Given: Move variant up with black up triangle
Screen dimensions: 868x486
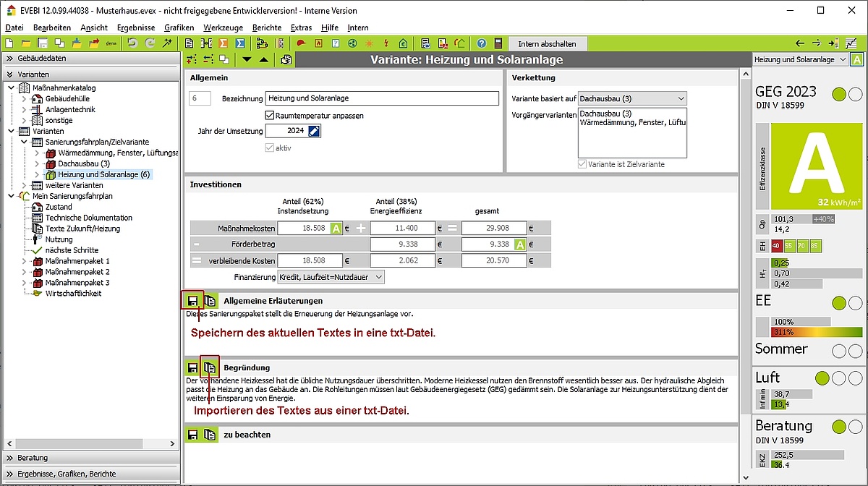Looking at the screenshot, I should pyautogui.click(x=264, y=59).
